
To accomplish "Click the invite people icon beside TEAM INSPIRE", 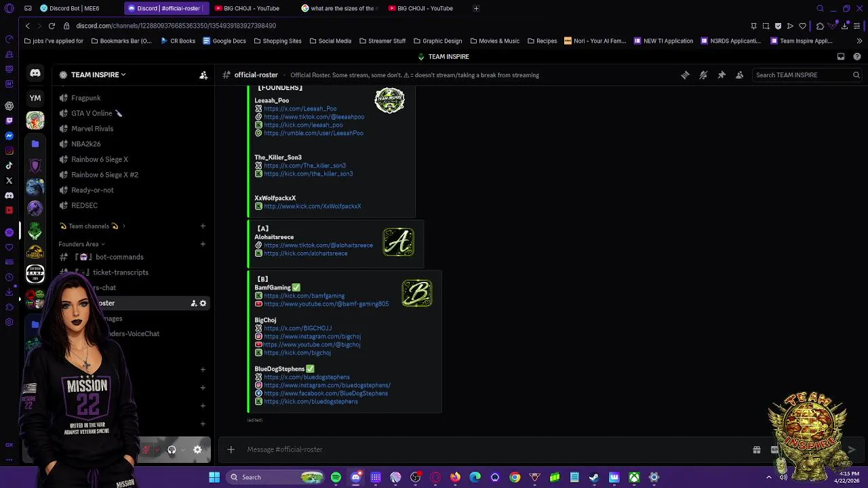I will pos(203,75).
